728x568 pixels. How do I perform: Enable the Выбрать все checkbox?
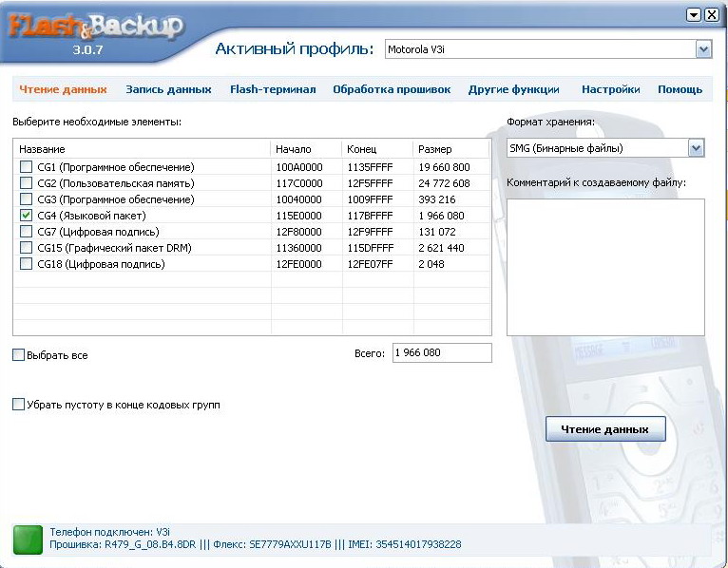[18, 355]
